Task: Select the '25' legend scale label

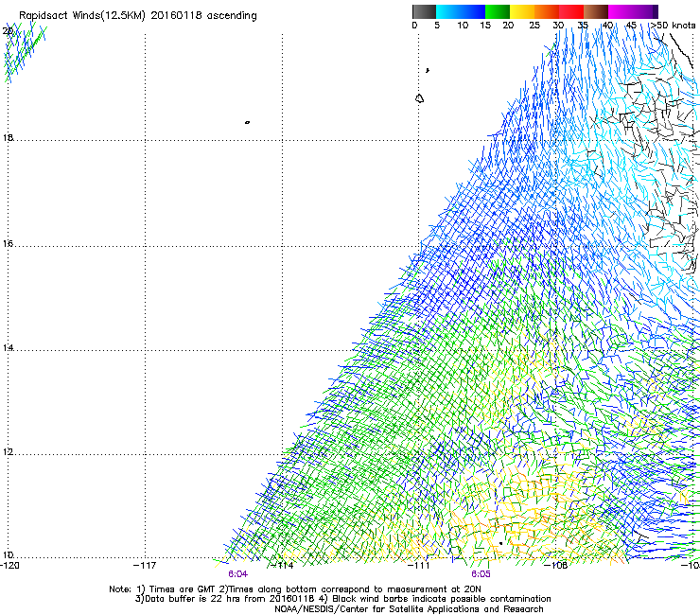Action: [534, 26]
